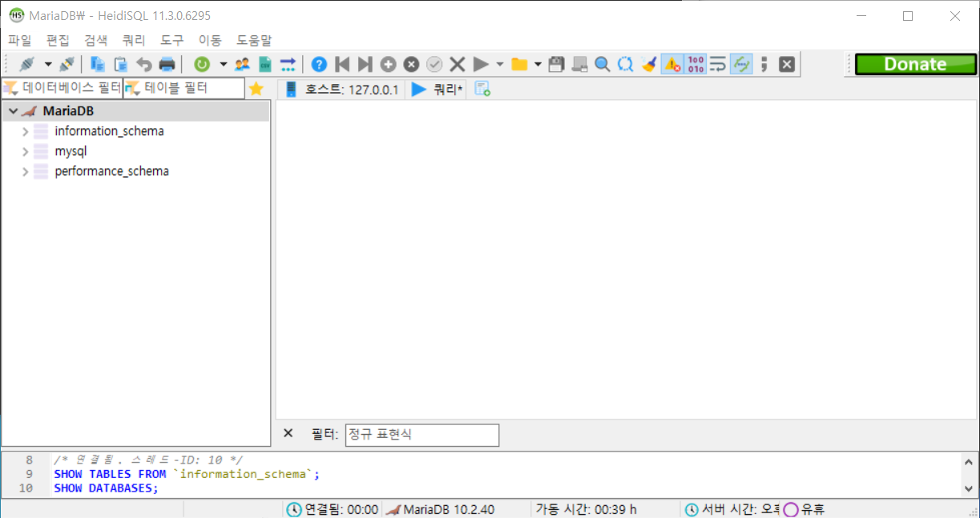980x518 pixels.
Task: Open the folder icon dropdown arrow
Action: (x=538, y=64)
